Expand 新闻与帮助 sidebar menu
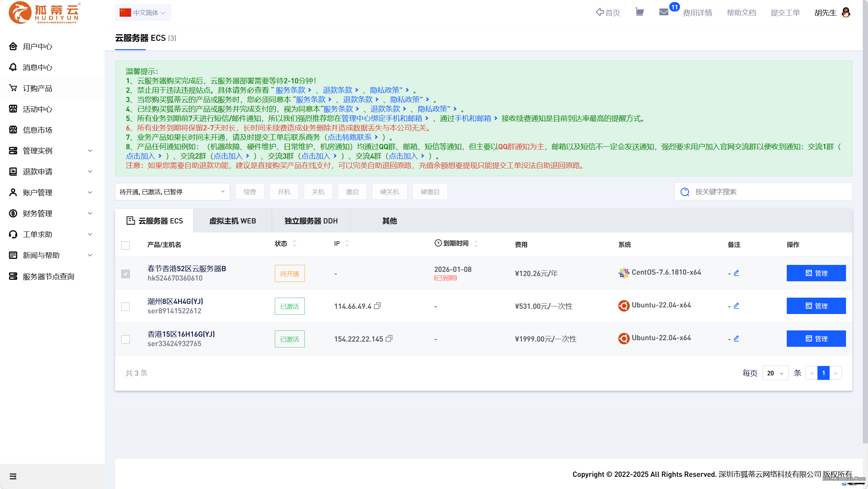Screen dimensions: 868x489 (x=90, y=255)
